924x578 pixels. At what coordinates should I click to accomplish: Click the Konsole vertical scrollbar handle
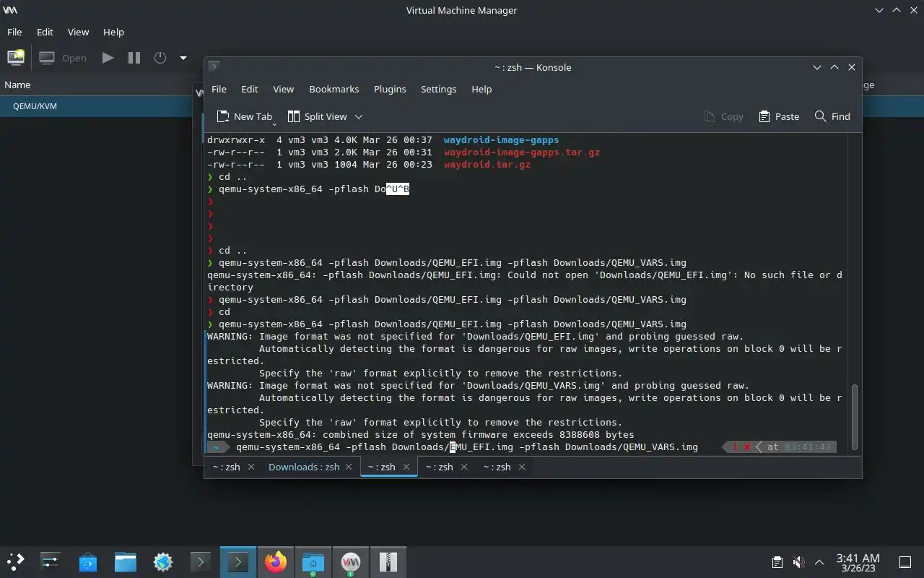[x=855, y=417]
